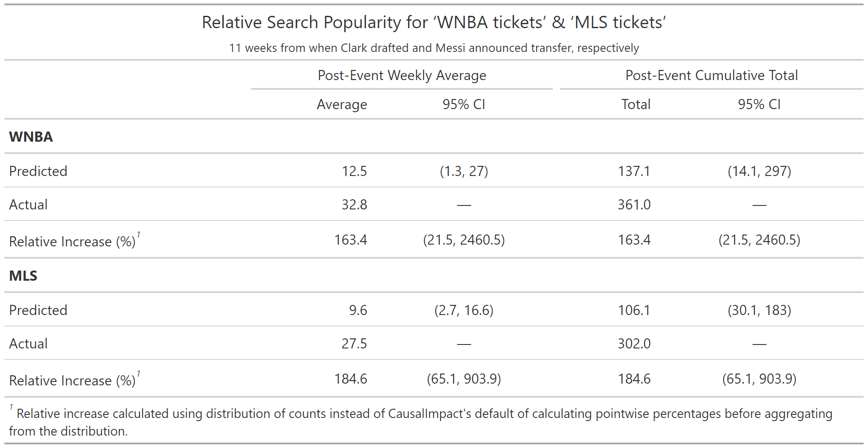Screen dimensions: 868x447
Task: Click the table title about search popularity
Action: [x=434, y=22]
